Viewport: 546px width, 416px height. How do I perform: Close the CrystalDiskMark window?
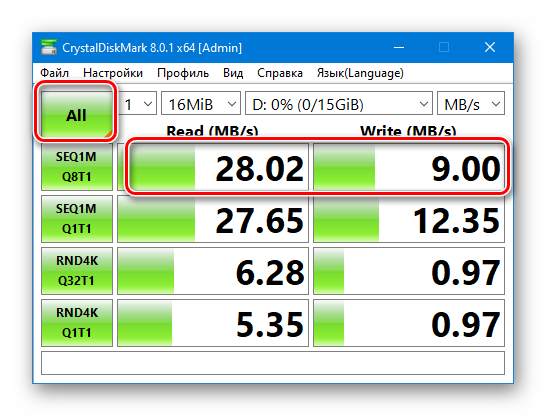point(490,47)
